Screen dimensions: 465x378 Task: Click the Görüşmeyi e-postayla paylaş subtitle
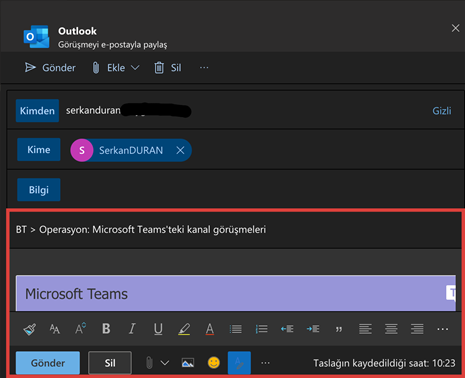pos(113,45)
